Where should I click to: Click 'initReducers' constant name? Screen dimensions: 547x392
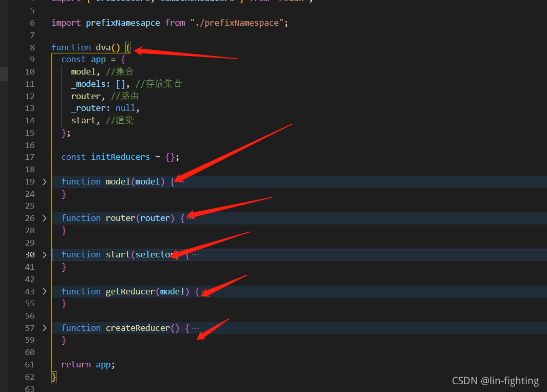click(x=120, y=157)
